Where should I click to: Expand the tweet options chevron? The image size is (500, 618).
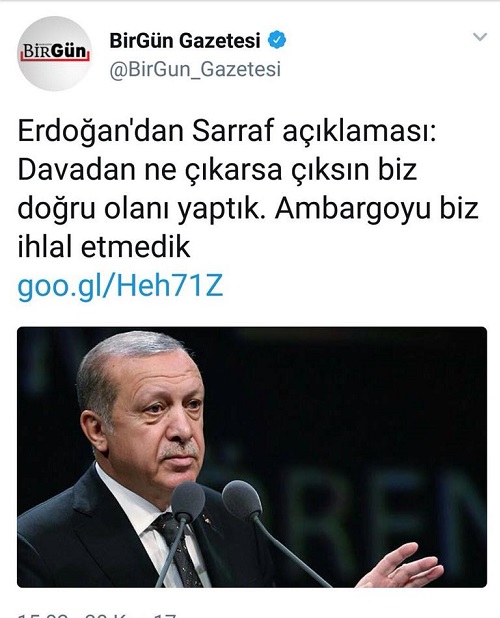480,37
